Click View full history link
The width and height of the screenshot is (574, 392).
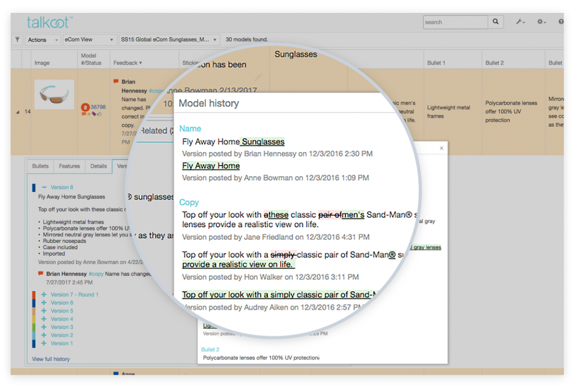tap(51, 359)
